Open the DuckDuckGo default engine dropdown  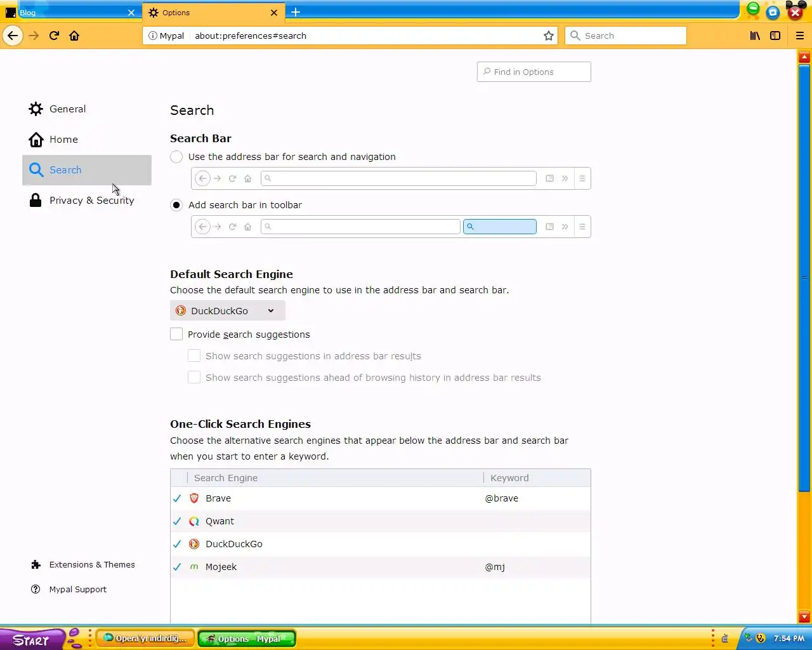pos(228,310)
